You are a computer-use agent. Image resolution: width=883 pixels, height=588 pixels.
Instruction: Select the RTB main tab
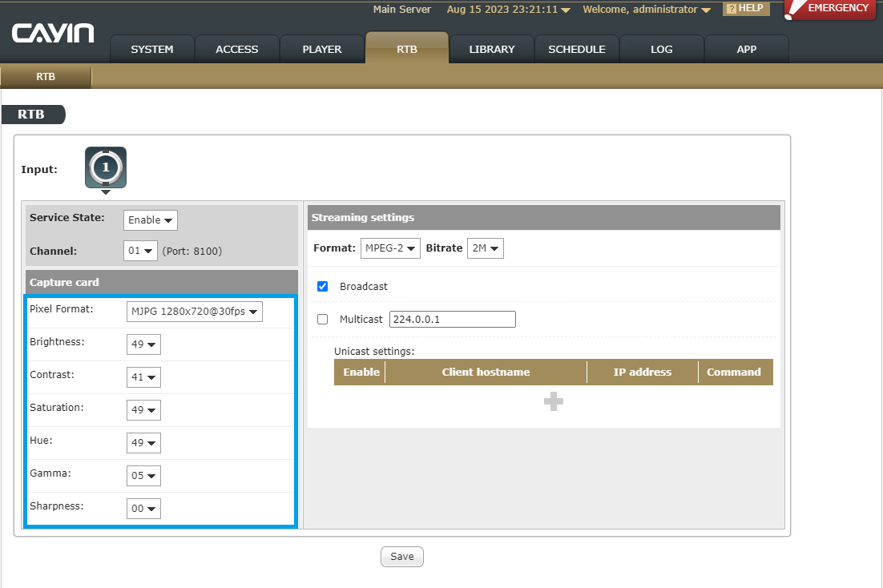[x=407, y=48]
